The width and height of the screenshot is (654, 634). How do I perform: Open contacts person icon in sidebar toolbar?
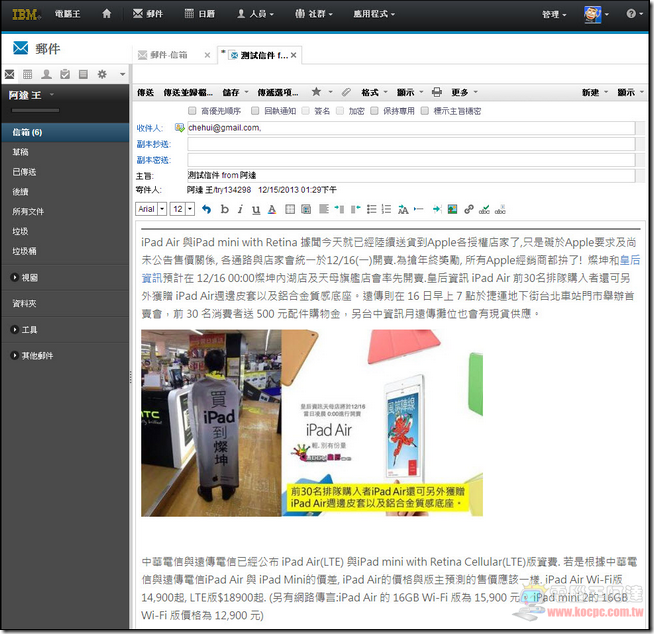tap(46, 75)
